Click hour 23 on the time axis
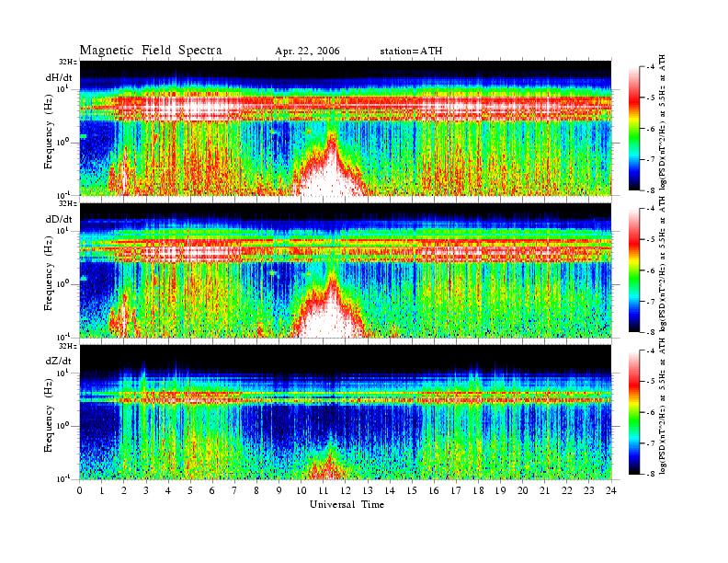The width and height of the screenshot is (728, 563). click(589, 491)
